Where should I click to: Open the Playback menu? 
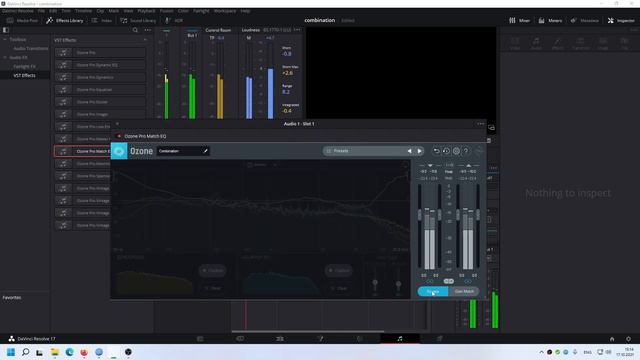[146, 11]
